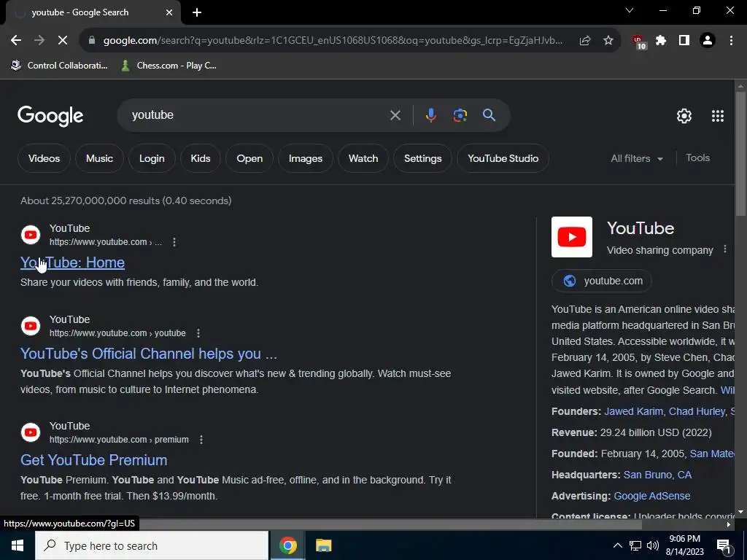
Task: Select the Images filter chip
Action: (x=306, y=158)
